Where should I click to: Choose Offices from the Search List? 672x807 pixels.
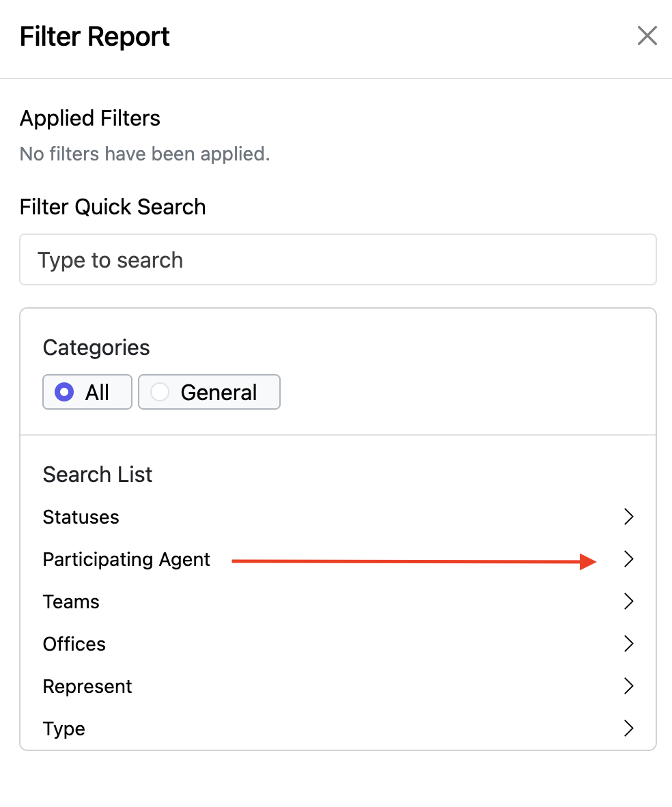(74, 644)
